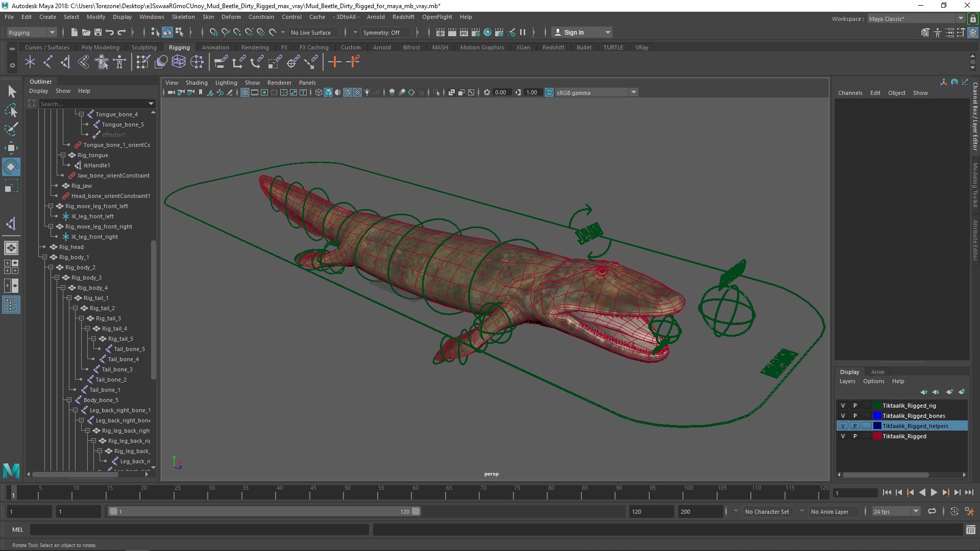The width and height of the screenshot is (980, 551).
Task: Click the Redo arrow icon
Action: 121,32
